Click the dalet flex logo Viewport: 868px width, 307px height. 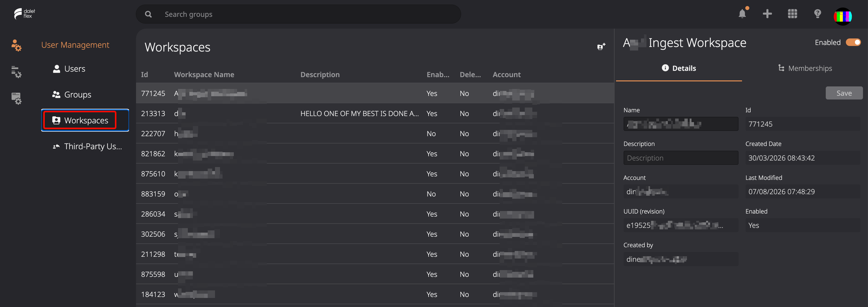pos(25,14)
